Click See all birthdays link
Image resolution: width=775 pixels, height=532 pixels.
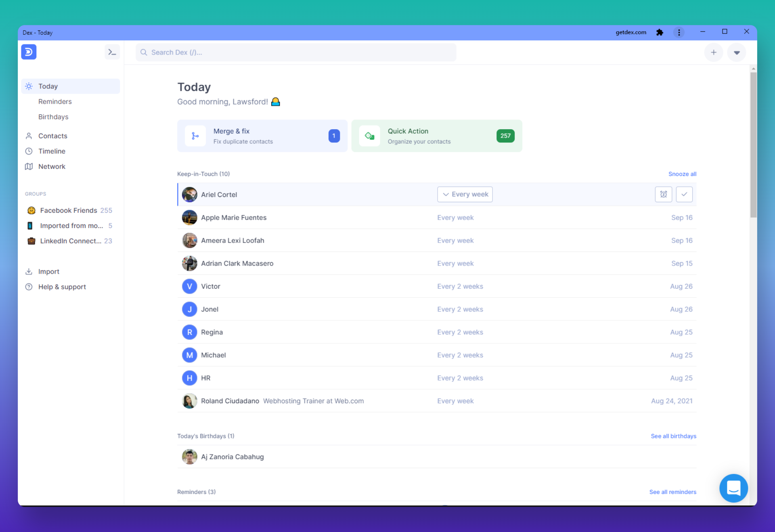tap(673, 436)
